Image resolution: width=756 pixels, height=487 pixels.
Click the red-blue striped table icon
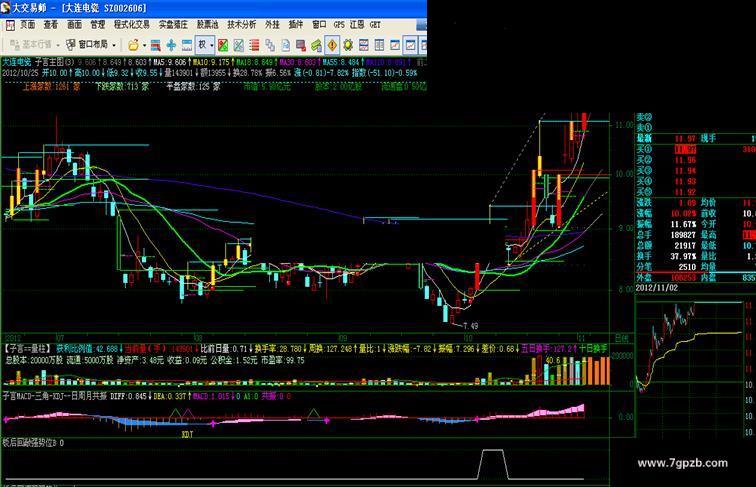tap(364, 45)
